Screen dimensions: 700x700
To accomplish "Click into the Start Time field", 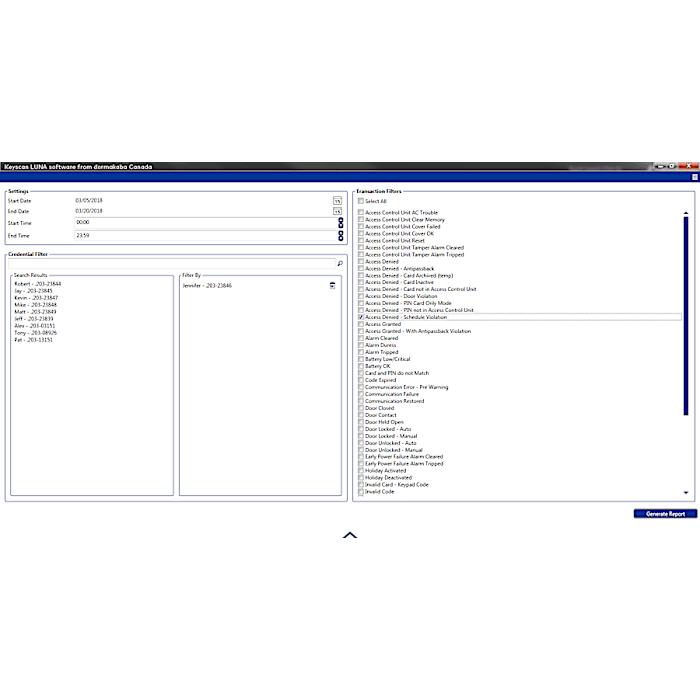I will click(200, 223).
